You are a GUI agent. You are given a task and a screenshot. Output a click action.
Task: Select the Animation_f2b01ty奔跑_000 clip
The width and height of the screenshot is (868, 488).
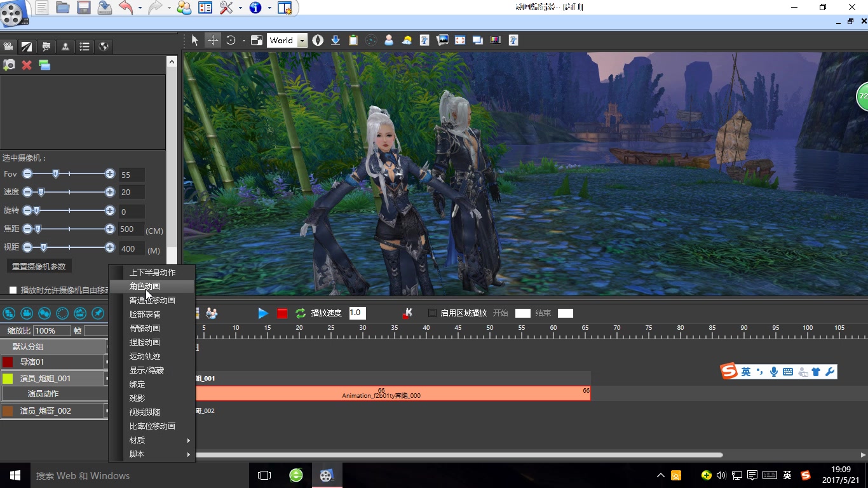(x=393, y=393)
